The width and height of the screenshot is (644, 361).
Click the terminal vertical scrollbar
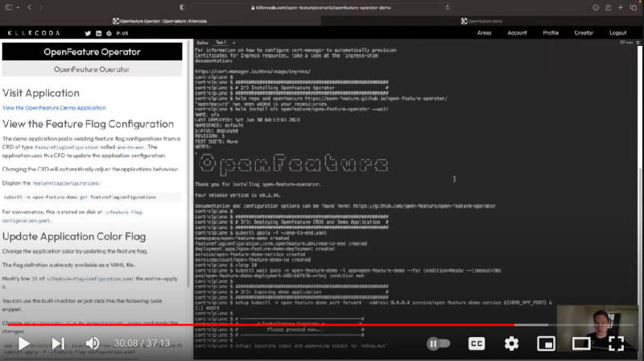[x=639, y=197]
